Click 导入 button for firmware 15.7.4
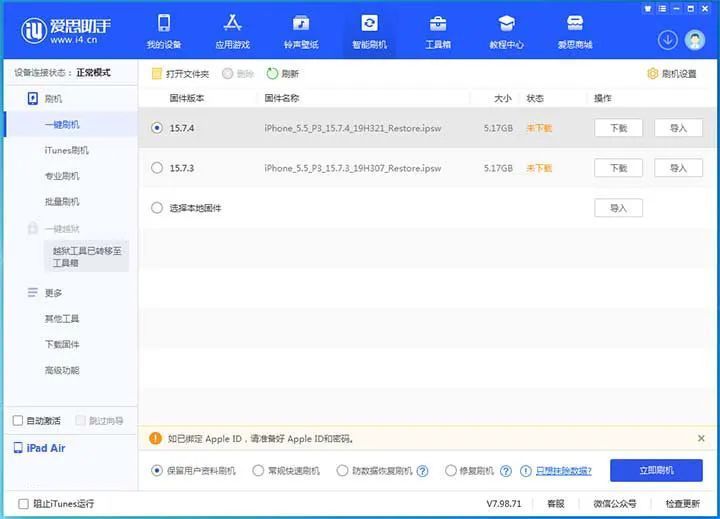Image resolution: width=720 pixels, height=519 pixels. (678, 128)
